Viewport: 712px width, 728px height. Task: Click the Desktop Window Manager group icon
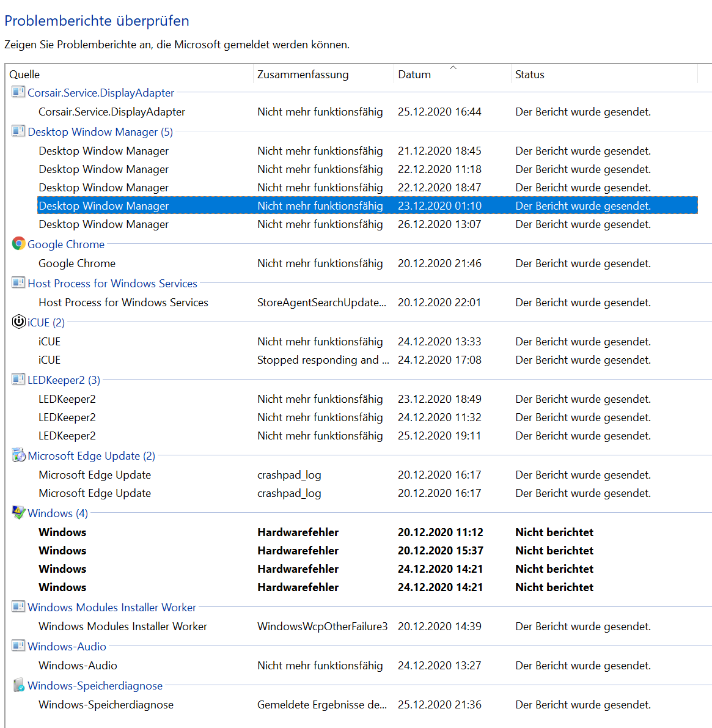pyautogui.click(x=18, y=131)
